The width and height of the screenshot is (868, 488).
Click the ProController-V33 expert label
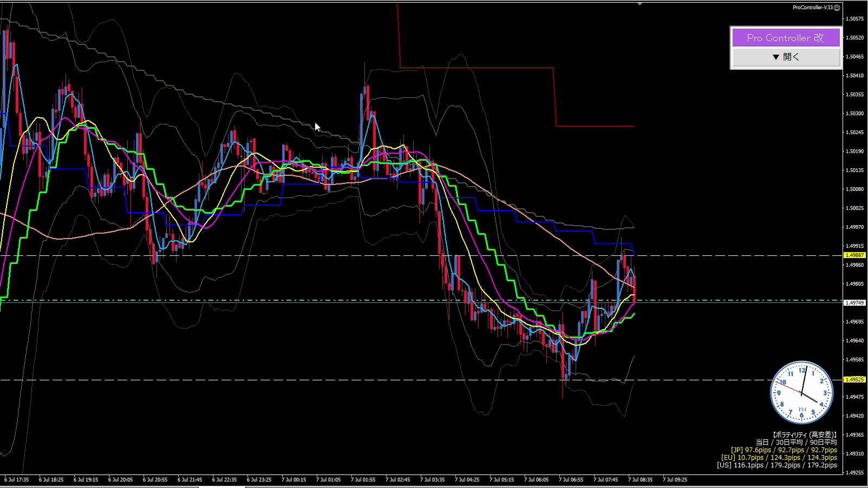click(812, 8)
